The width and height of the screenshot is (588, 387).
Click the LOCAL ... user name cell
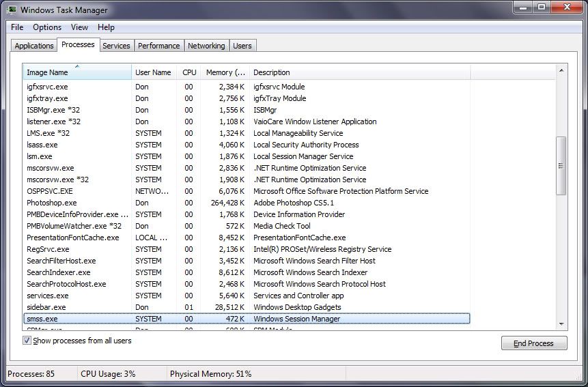(151, 238)
